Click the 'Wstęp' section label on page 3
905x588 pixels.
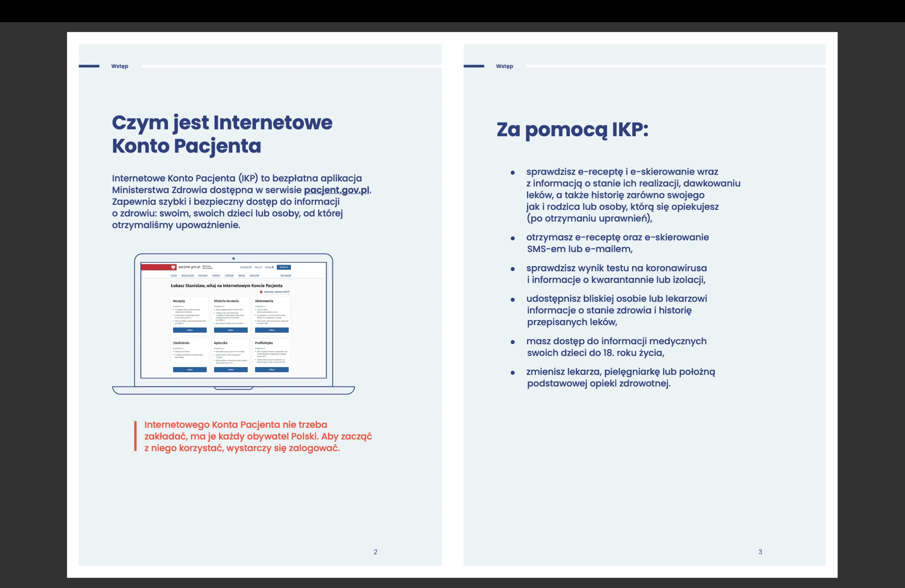[x=504, y=66]
